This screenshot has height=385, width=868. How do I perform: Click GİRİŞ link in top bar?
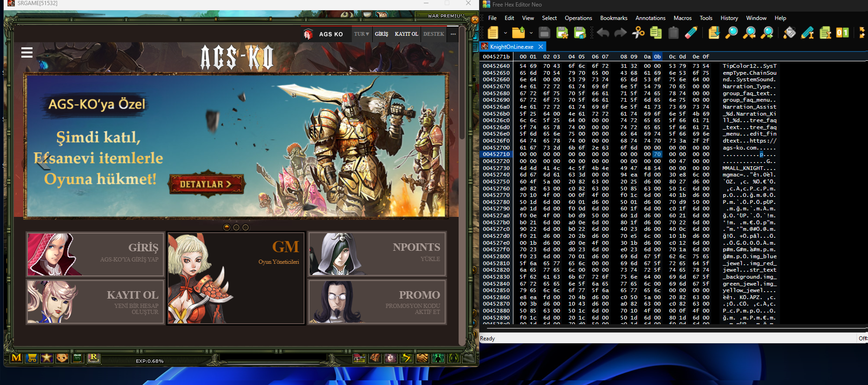[382, 34]
